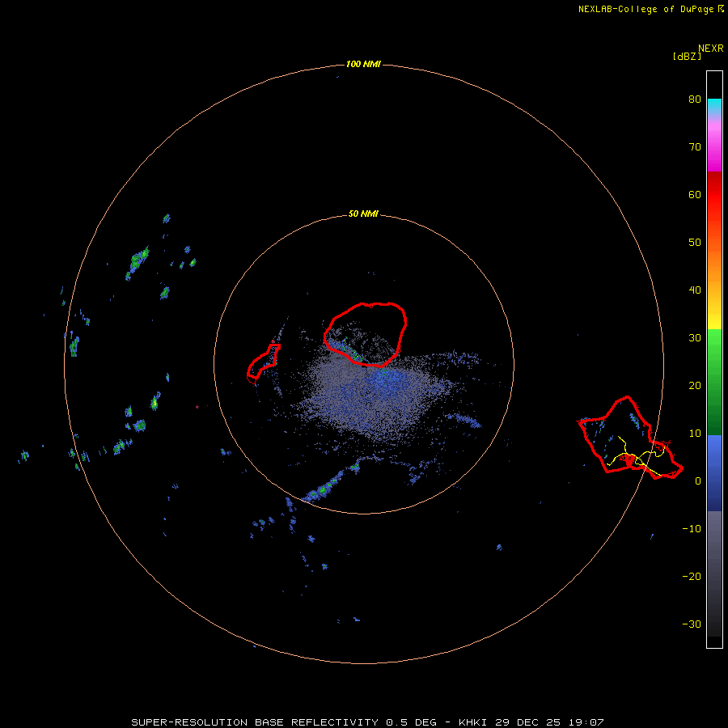This screenshot has height=728, width=728.
Task: Click the Super-Resolution Base Reflectivity caption
Action: 367,722
